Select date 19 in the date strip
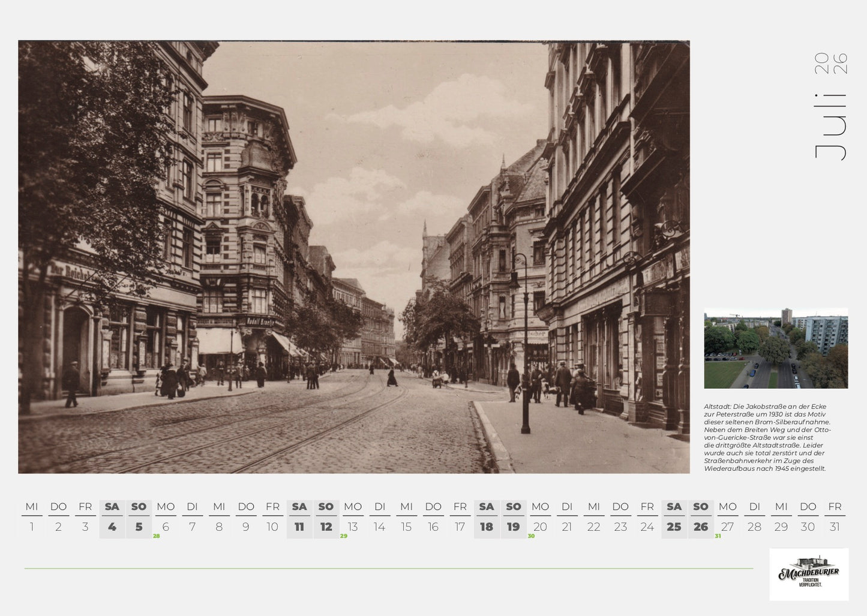The height and width of the screenshot is (616, 867). (514, 527)
